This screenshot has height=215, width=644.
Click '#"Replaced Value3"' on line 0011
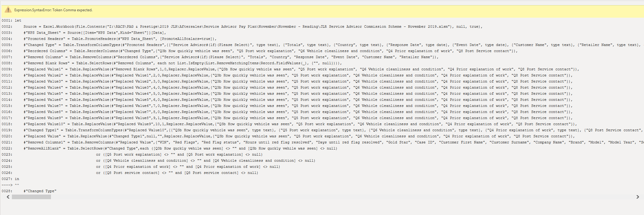pyautogui.click(x=43, y=81)
